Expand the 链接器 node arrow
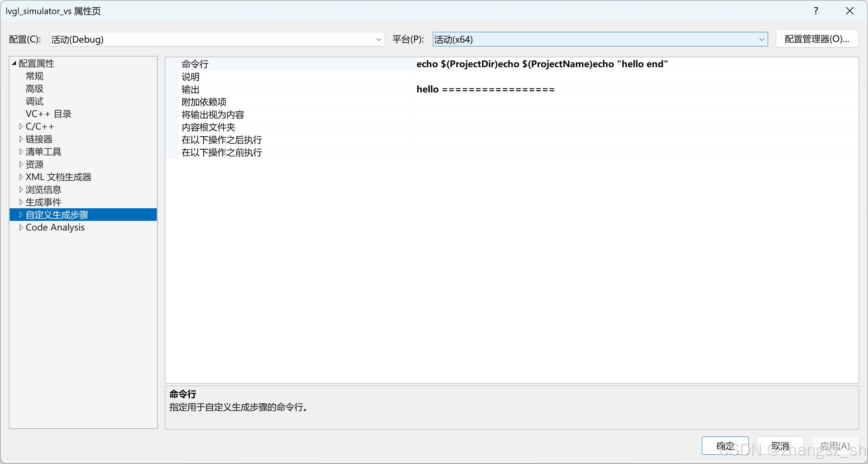Screen dimensions: 868x464 point(21,139)
